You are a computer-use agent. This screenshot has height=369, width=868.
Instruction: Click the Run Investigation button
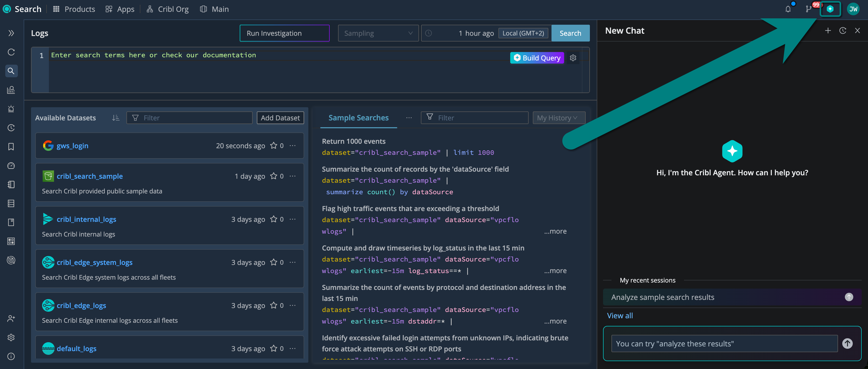click(x=284, y=33)
